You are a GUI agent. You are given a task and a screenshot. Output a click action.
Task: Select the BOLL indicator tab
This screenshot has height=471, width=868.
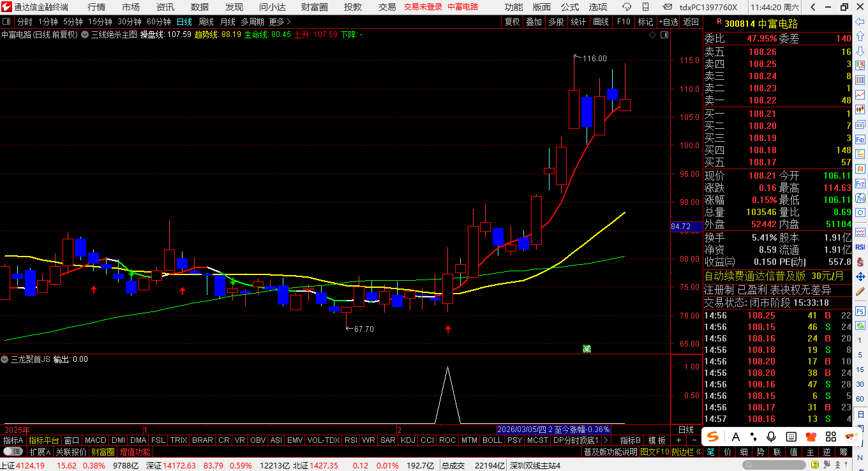[492, 440]
